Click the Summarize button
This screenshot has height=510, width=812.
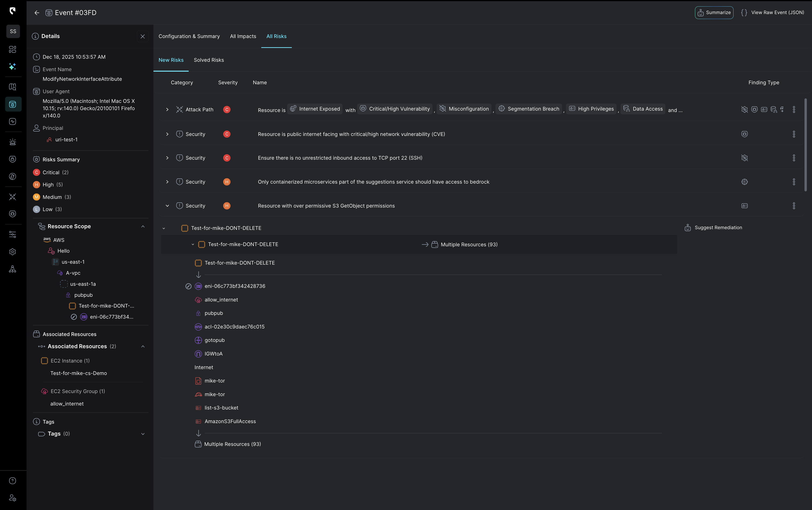(714, 12)
